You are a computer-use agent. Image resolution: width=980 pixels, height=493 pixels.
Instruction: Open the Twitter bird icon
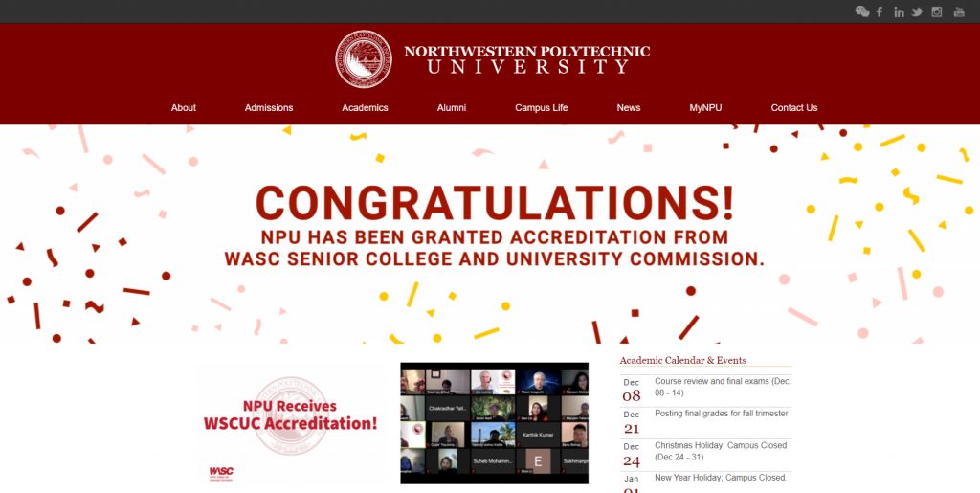coord(917,11)
